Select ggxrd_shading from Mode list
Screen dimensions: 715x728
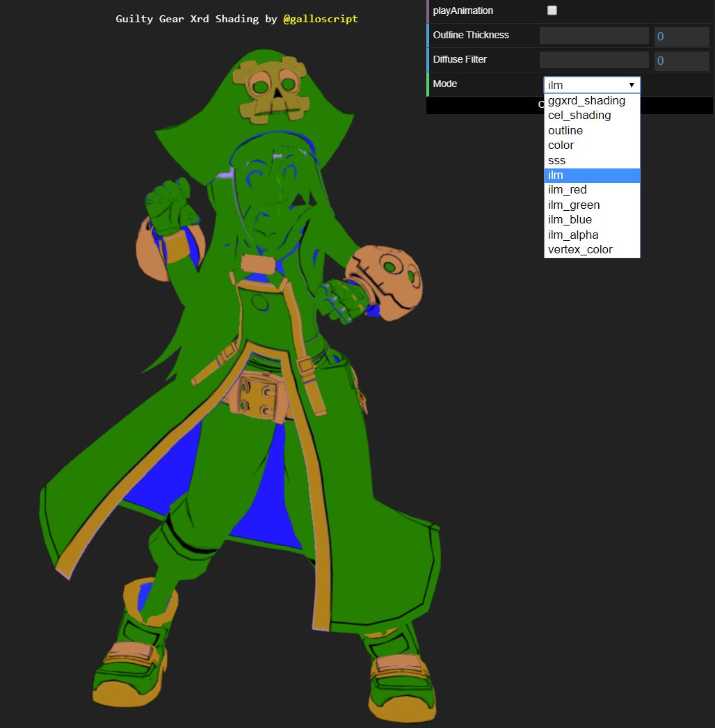click(592, 100)
